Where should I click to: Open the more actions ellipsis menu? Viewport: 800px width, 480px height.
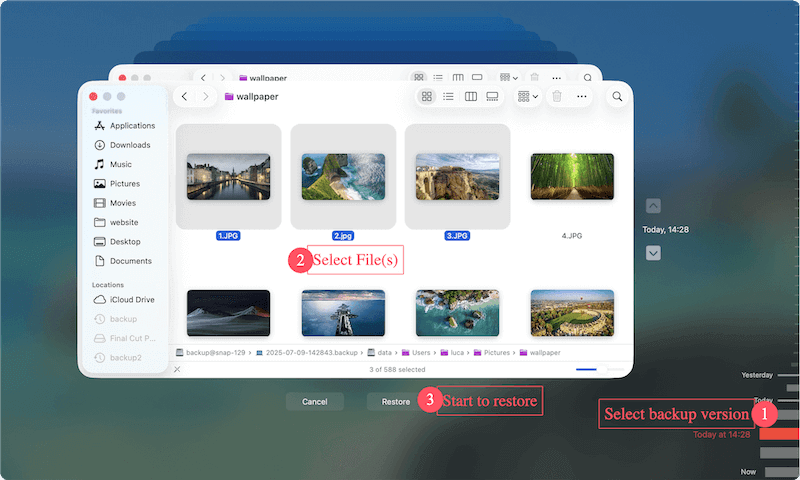(582, 96)
